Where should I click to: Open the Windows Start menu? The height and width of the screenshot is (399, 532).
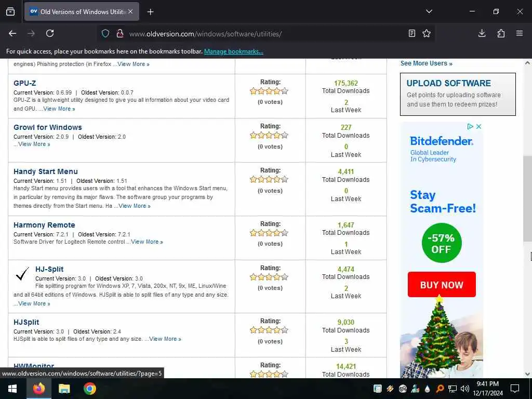pyautogui.click(x=12, y=389)
